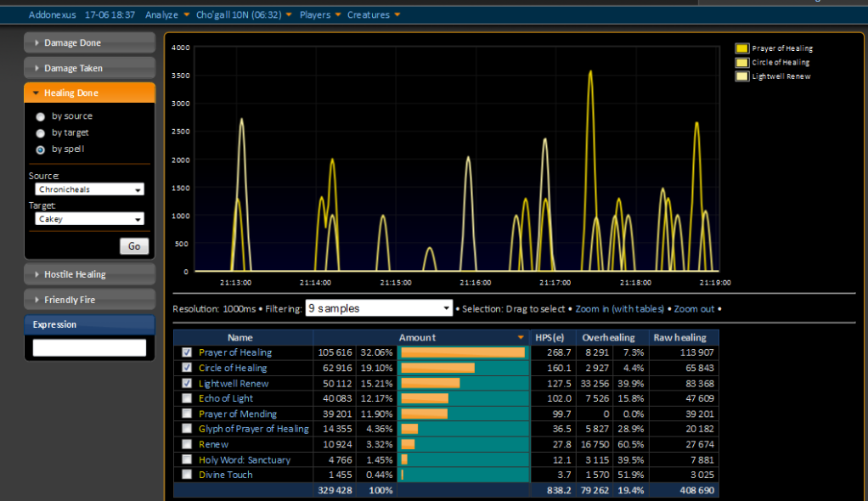Click the Circle of Healing legend swatch

(741, 63)
